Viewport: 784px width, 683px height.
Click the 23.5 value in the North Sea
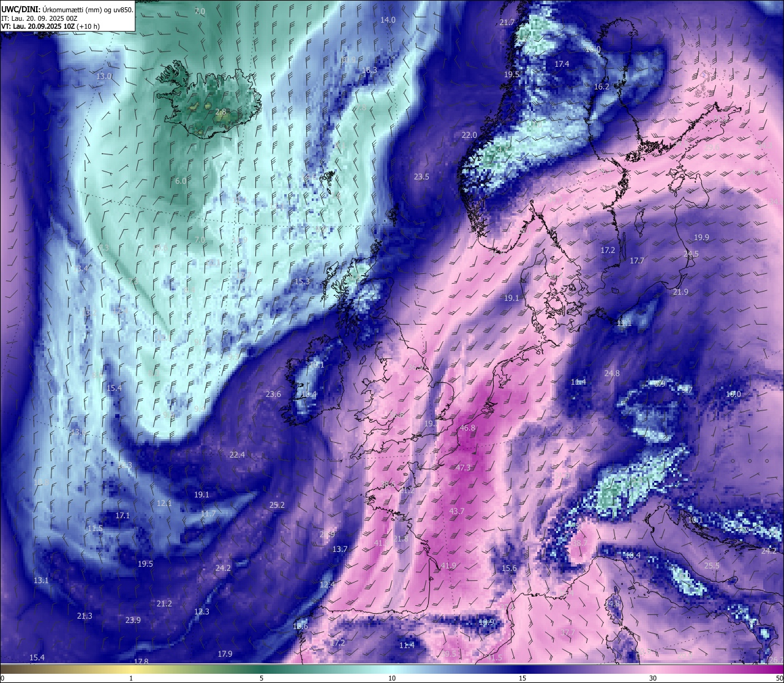tap(421, 176)
